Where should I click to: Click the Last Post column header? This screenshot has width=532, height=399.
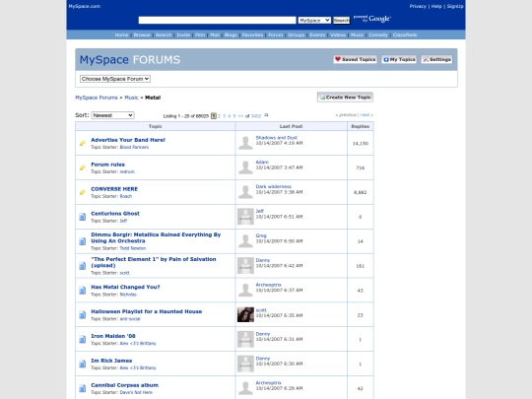point(291,126)
